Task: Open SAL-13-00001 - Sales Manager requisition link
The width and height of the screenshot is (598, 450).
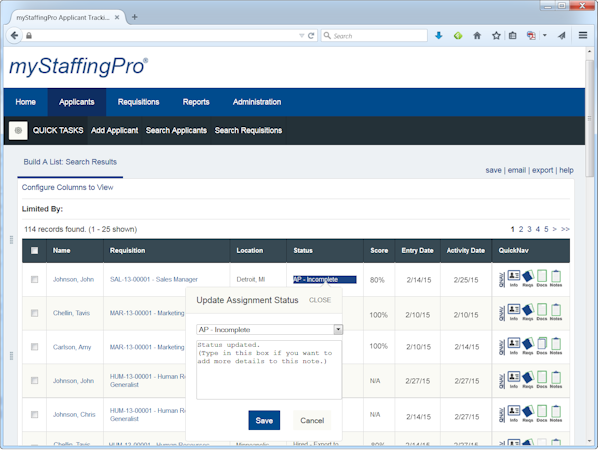Action: 154,280
